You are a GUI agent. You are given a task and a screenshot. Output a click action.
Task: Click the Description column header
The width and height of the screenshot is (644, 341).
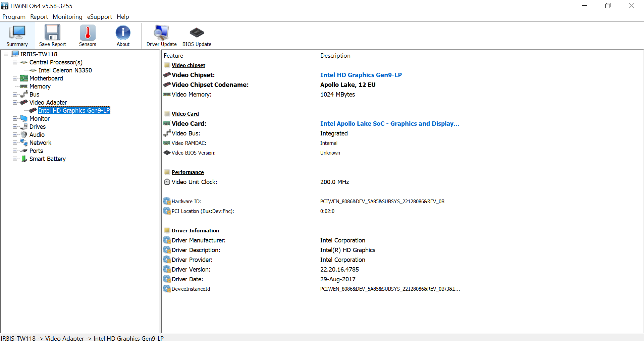pos(393,56)
